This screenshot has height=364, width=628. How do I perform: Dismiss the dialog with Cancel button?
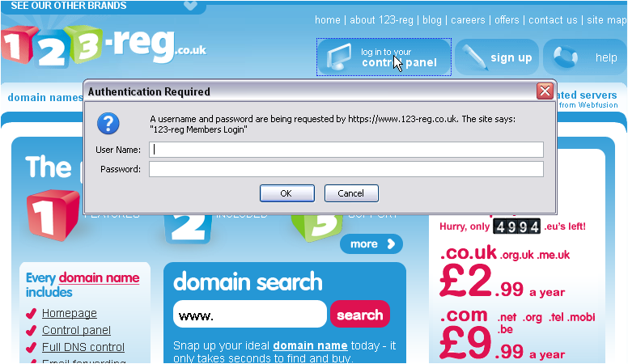point(351,193)
